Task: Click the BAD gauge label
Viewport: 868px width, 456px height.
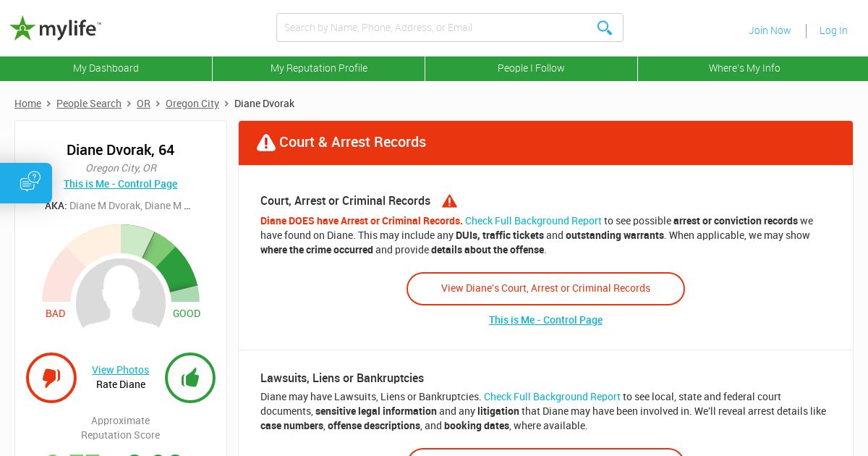Action: coord(55,313)
